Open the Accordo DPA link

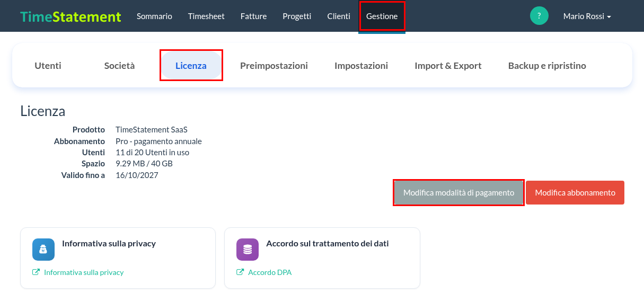[x=270, y=272]
